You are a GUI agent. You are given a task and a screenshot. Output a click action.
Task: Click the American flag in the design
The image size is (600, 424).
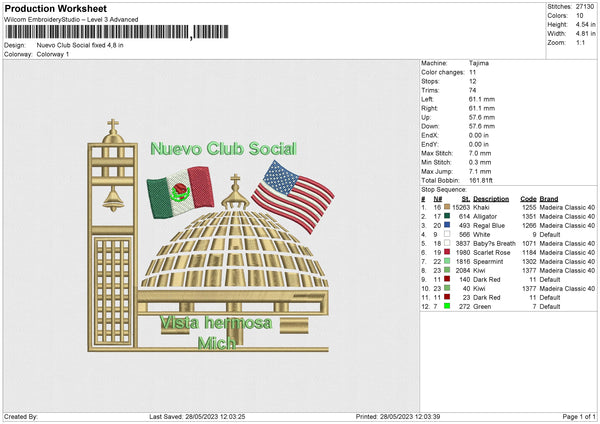[293, 197]
